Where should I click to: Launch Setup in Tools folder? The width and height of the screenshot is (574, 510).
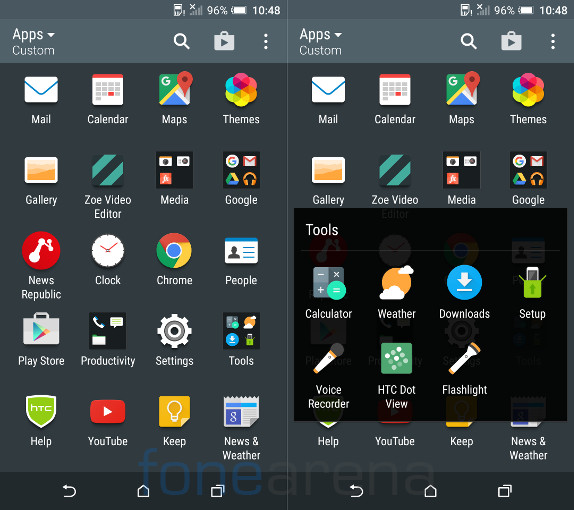(532, 283)
